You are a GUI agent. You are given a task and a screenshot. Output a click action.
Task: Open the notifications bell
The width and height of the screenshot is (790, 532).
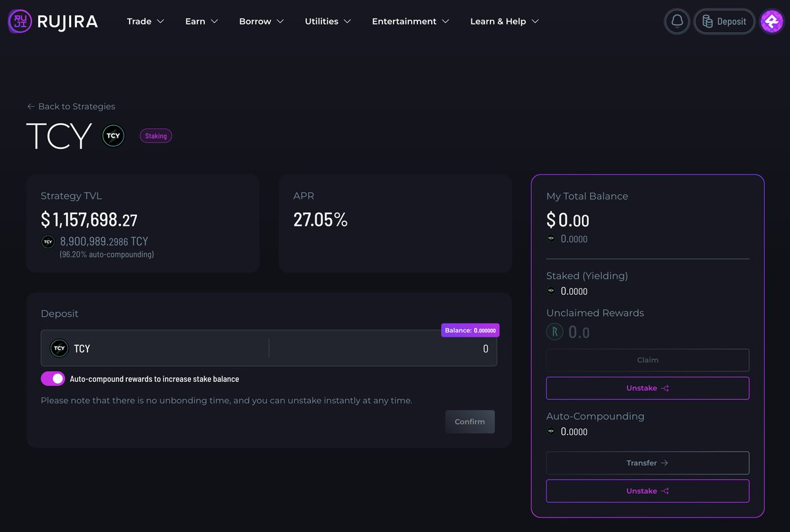click(677, 21)
